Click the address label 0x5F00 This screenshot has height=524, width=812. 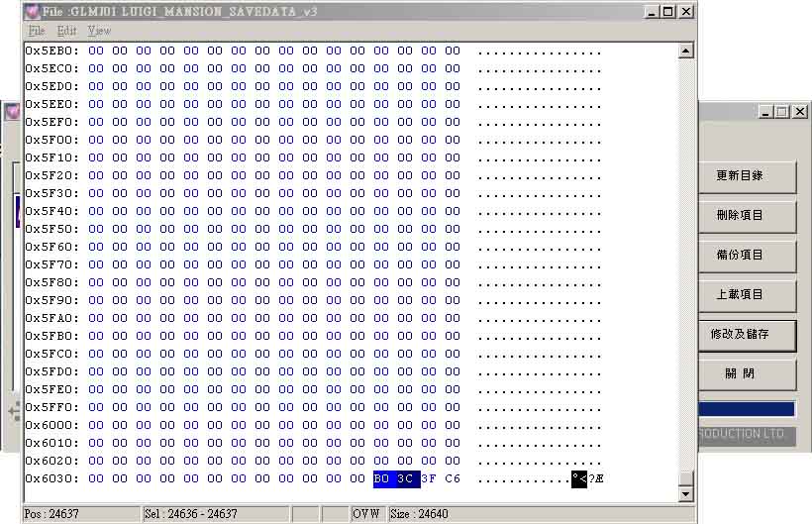click(52, 140)
